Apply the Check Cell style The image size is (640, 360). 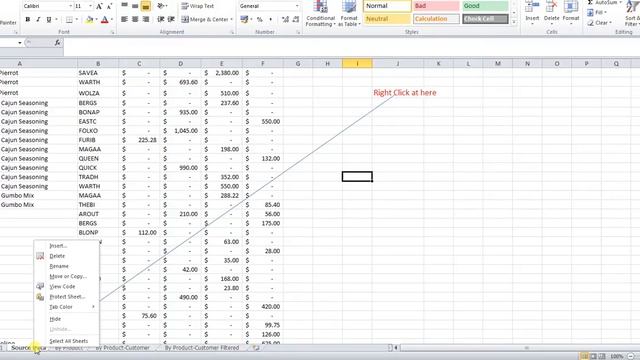point(485,19)
